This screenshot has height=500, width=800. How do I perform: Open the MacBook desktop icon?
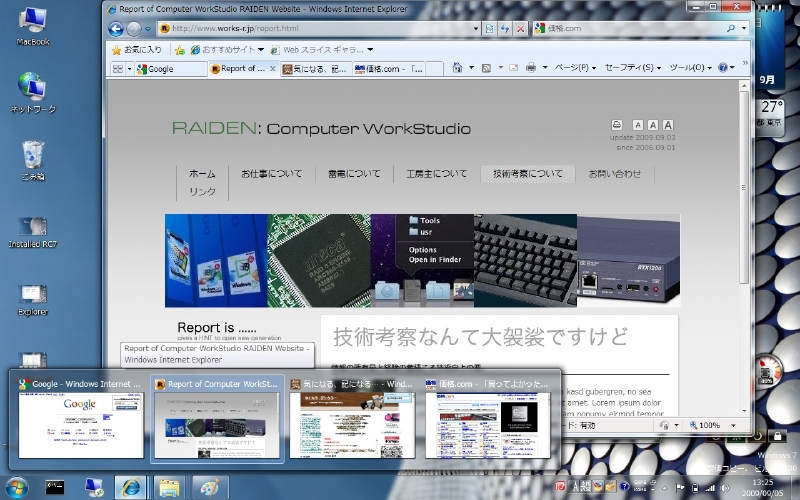point(33,27)
